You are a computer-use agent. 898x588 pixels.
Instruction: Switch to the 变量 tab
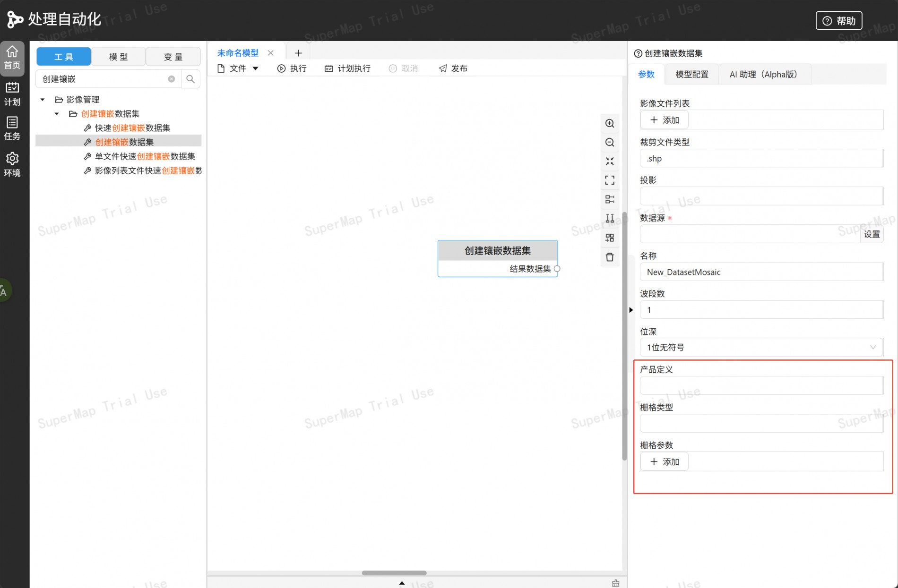[173, 57]
